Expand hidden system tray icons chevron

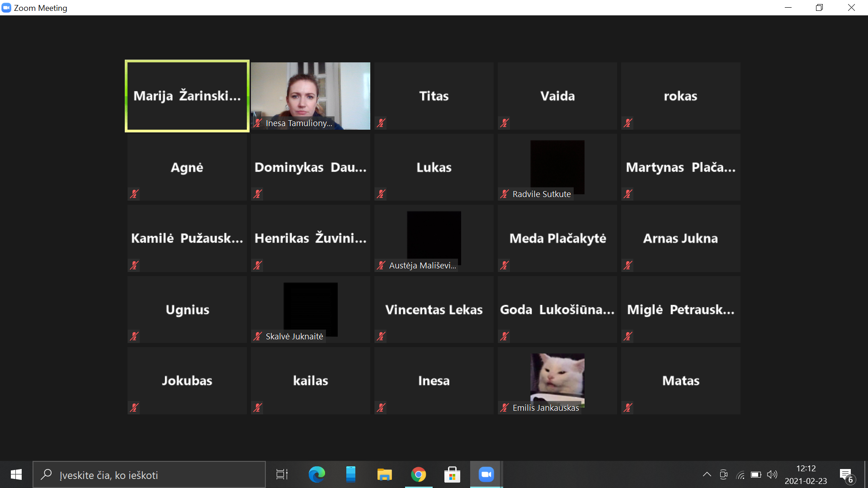707,474
